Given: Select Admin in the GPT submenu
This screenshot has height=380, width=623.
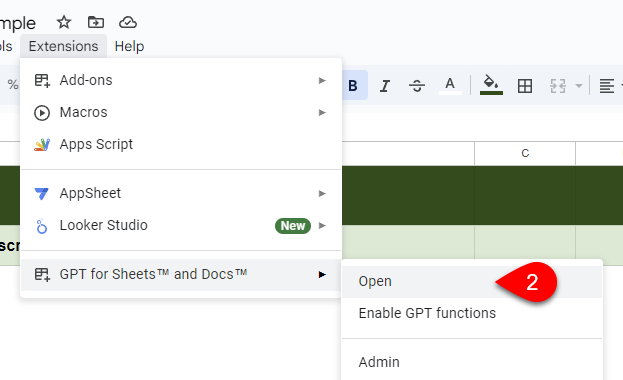Looking at the screenshot, I should [x=472, y=362].
